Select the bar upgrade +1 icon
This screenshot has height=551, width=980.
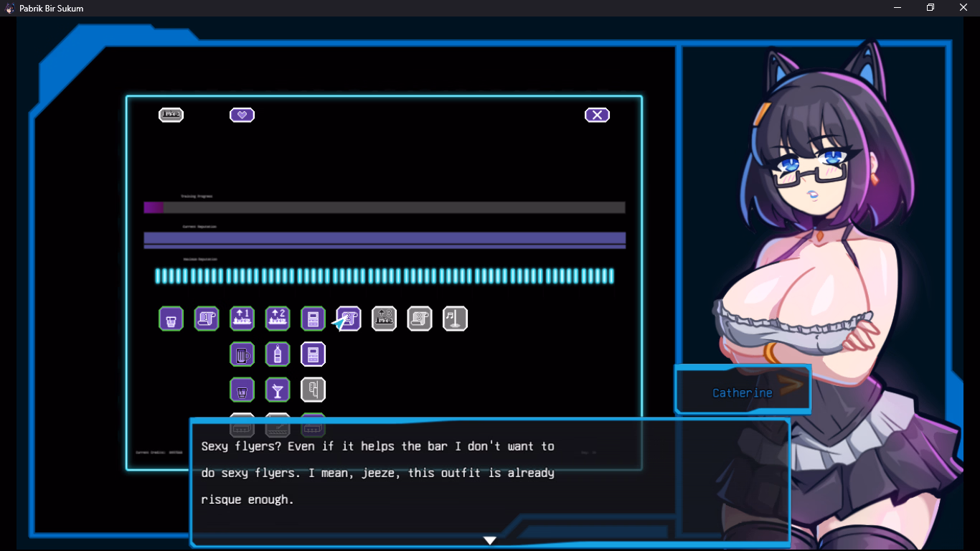point(242,319)
